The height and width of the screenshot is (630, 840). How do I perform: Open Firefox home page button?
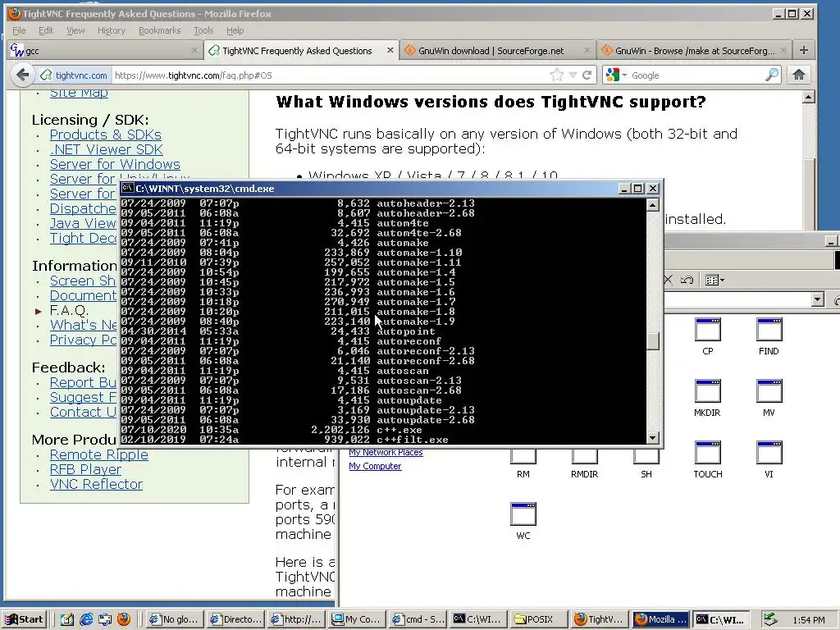click(x=799, y=75)
